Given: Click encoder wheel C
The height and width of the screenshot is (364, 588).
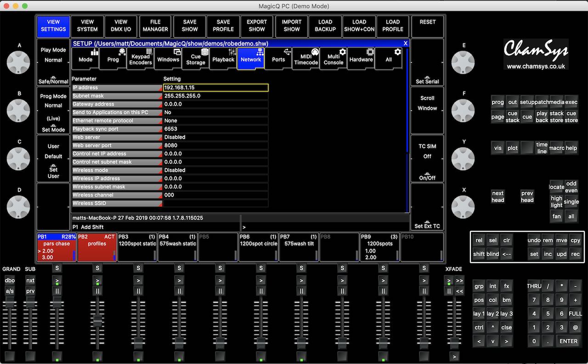Looking at the screenshot, I should tap(18, 159).
